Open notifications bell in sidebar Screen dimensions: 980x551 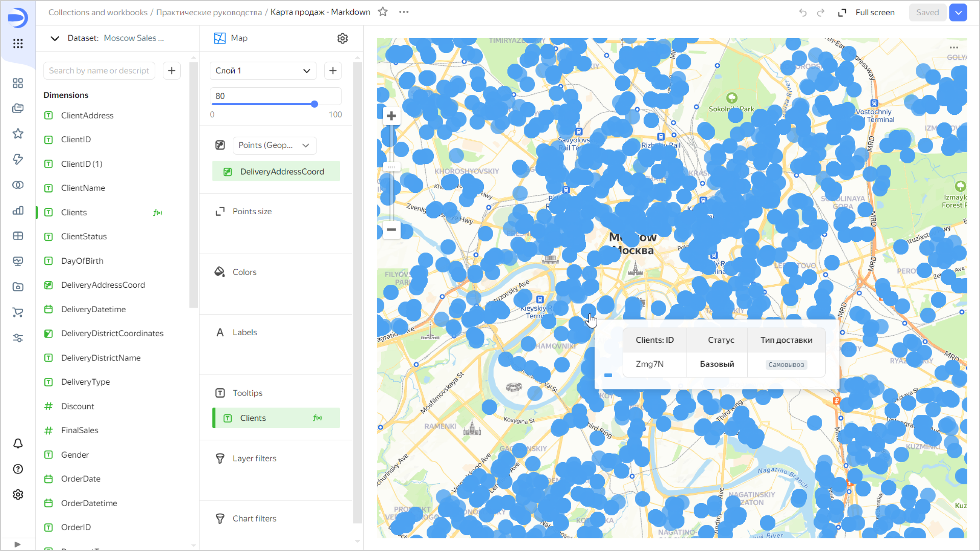pos(18,443)
